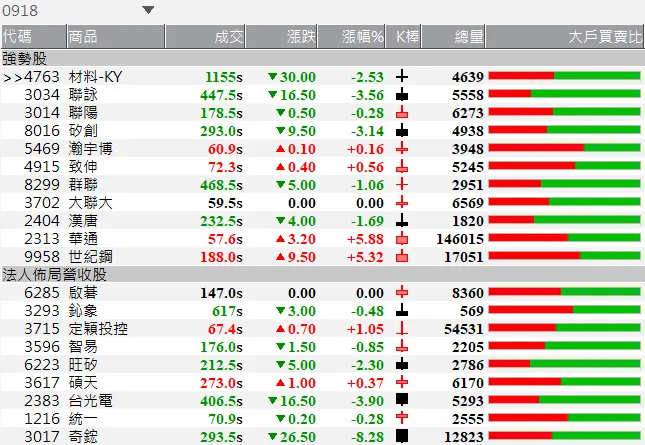The image size is (645, 445).
Task: Click down-arrow indicator in 奇鋐 change cell
Action: pyautogui.click(x=272, y=436)
